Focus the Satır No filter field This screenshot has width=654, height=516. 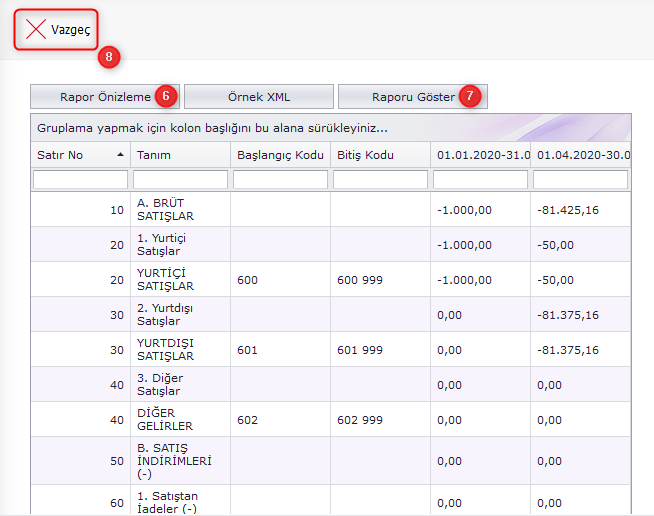click(x=80, y=180)
